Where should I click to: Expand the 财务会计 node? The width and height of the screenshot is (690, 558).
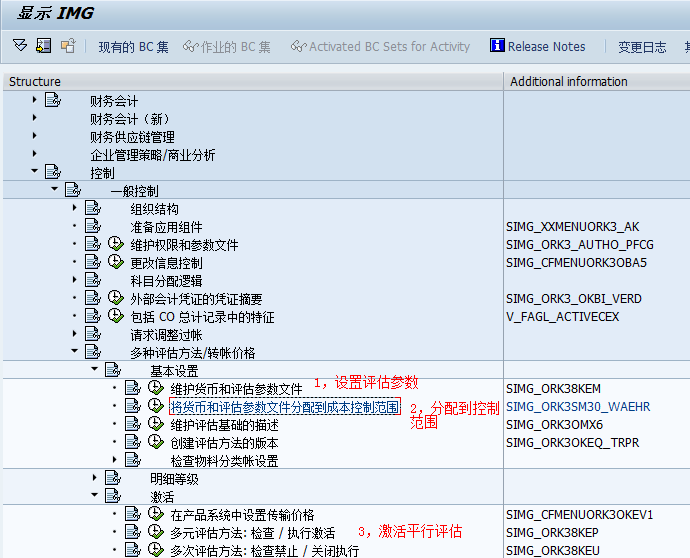pyautogui.click(x=34, y=100)
